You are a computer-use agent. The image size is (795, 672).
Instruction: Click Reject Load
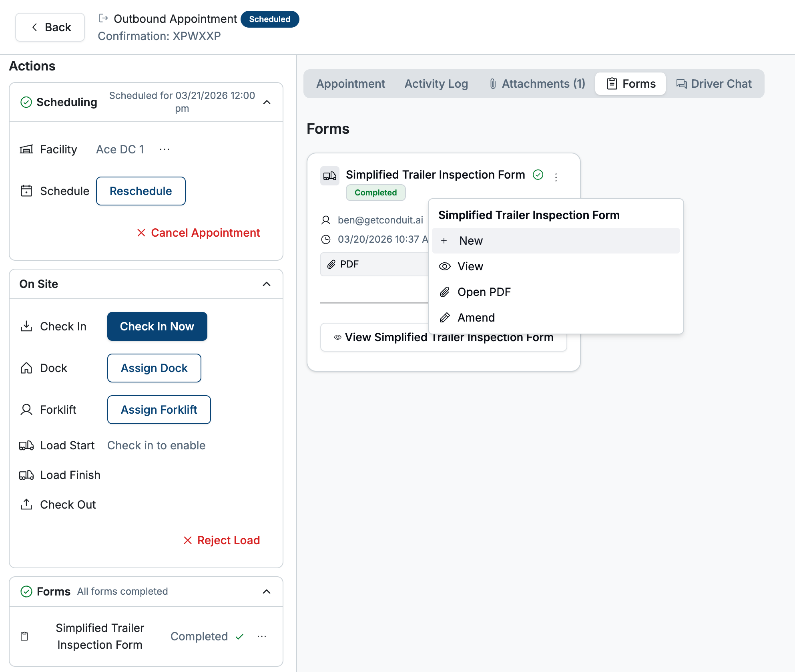(222, 540)
